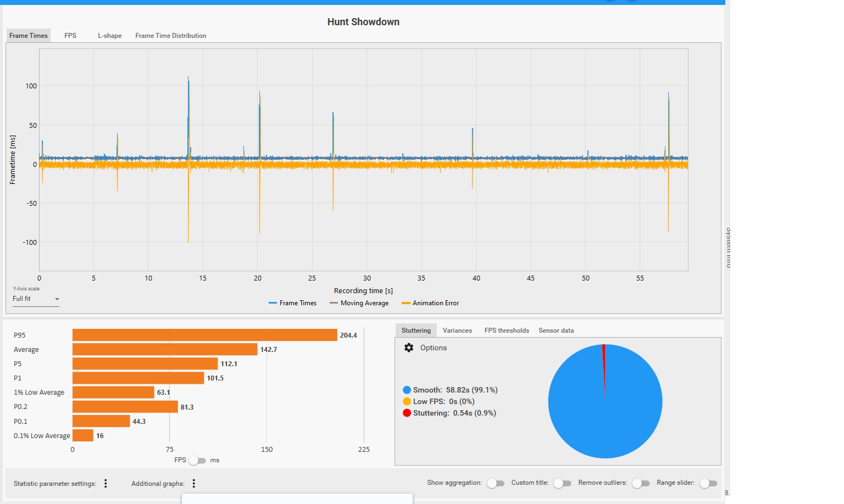Select the FPS thresholds tab
This screenshot has width=844, height=504.
tap(507, 331)
